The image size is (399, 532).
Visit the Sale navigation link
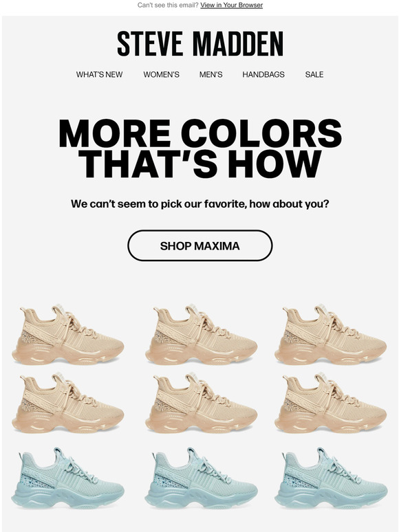tap(314, 75)
